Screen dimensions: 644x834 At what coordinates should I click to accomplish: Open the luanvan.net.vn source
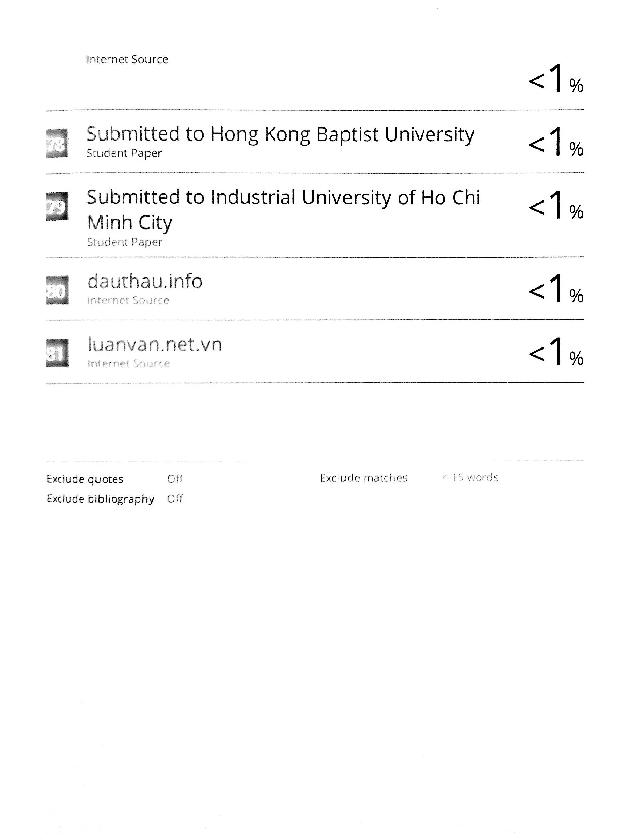click(x=155, y=344)
